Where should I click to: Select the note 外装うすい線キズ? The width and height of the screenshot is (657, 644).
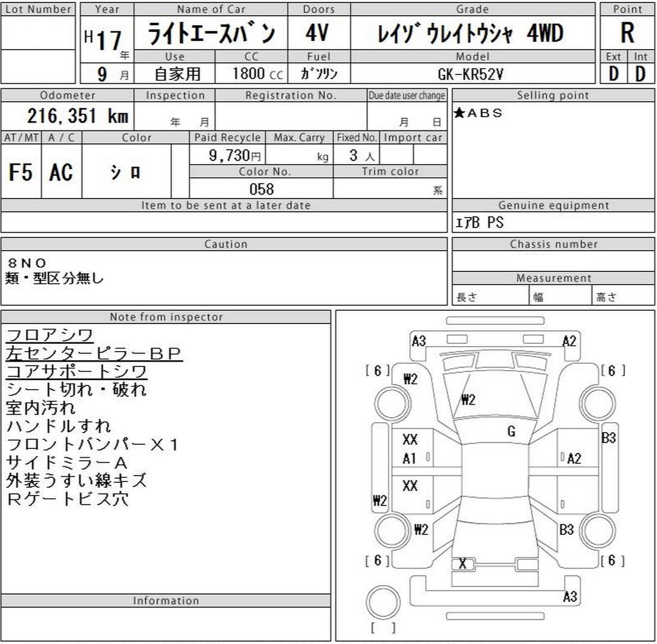(x=77, y=480)
